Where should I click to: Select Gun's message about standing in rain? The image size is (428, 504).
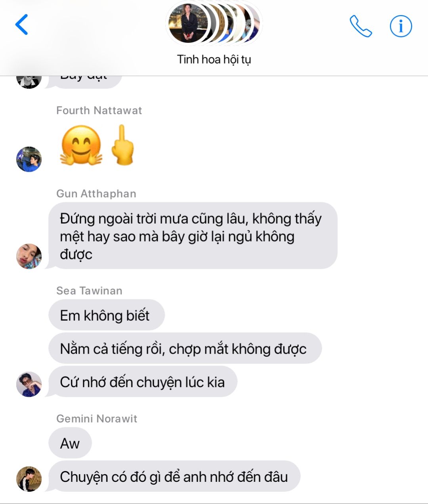193,236
